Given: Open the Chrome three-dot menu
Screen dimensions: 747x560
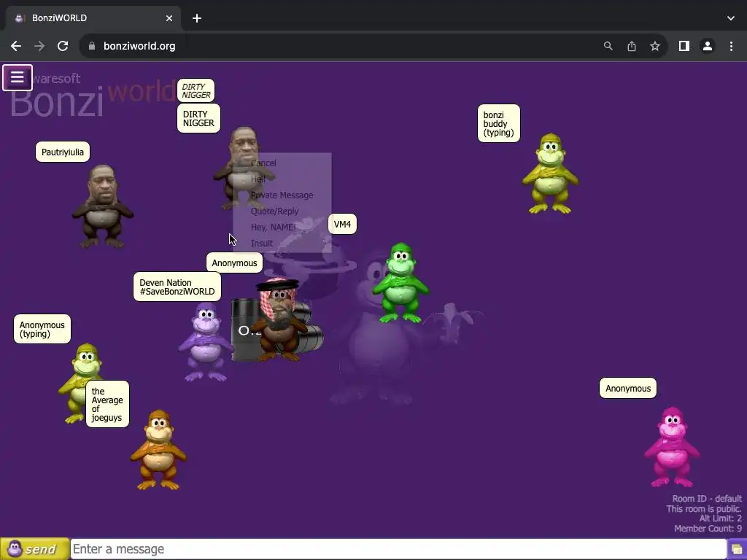Looking at the screenshot, I should point(731,46).
